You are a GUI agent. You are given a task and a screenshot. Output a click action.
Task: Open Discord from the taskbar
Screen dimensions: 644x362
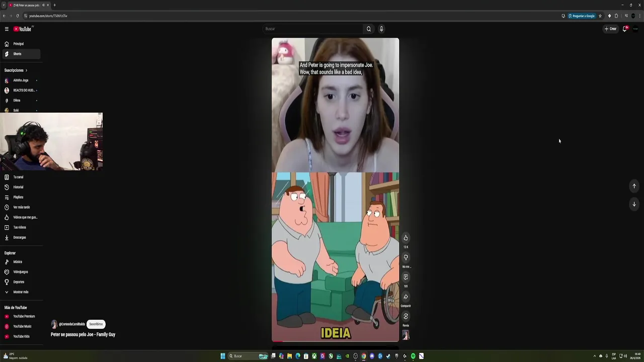(372, 356)
